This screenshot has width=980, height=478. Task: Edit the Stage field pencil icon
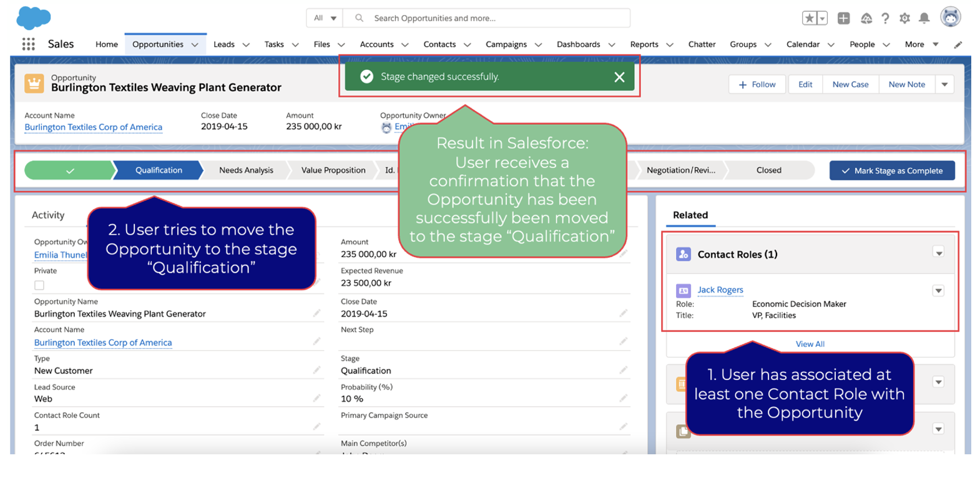[x=623, y=370]
